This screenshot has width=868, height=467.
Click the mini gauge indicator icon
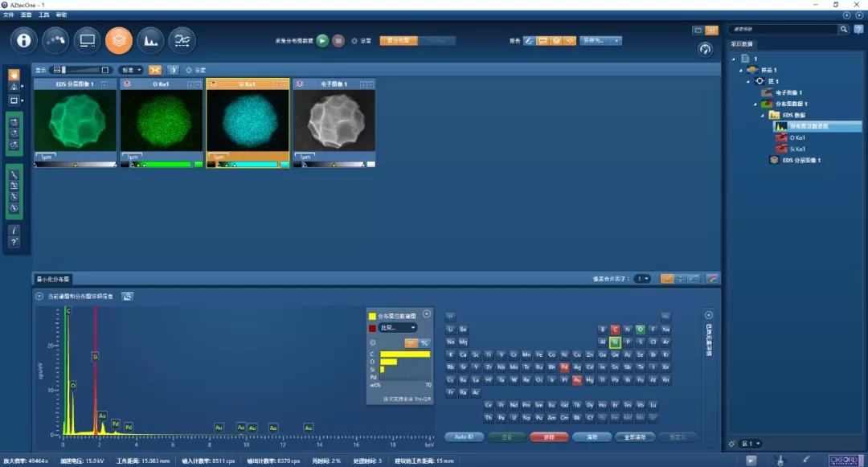tap(705, 49)
